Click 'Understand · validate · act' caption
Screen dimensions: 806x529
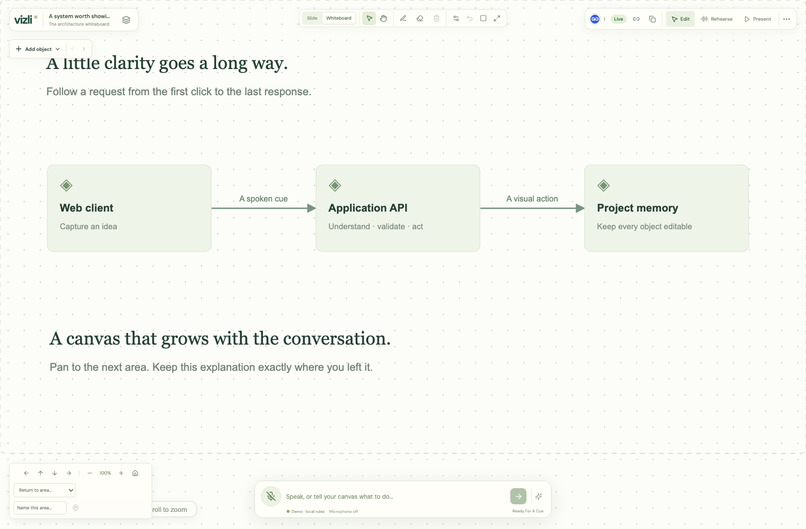point(376,227)
